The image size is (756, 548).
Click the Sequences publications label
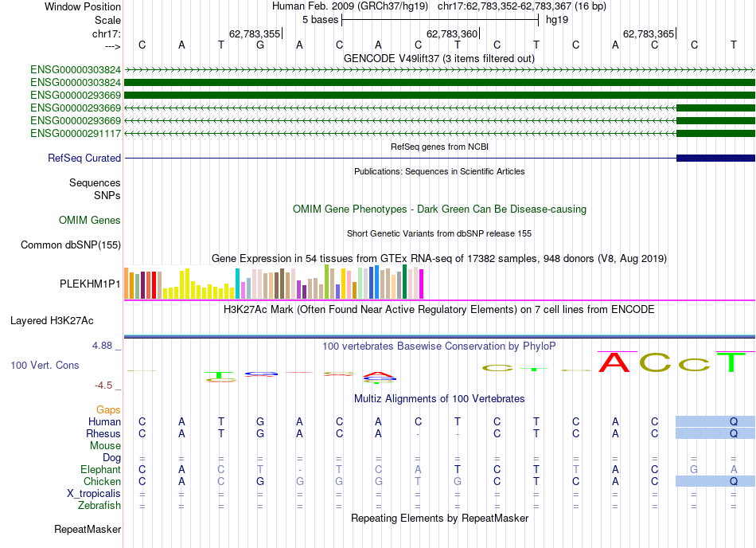point(95,183)
